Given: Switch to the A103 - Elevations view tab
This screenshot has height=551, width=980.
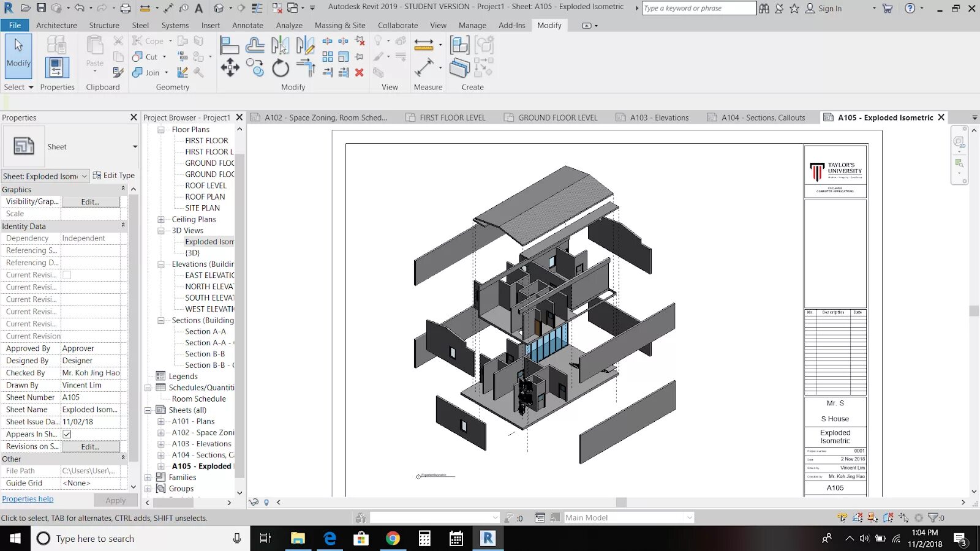Looking at the screenshot, I should tap(658, 118).
